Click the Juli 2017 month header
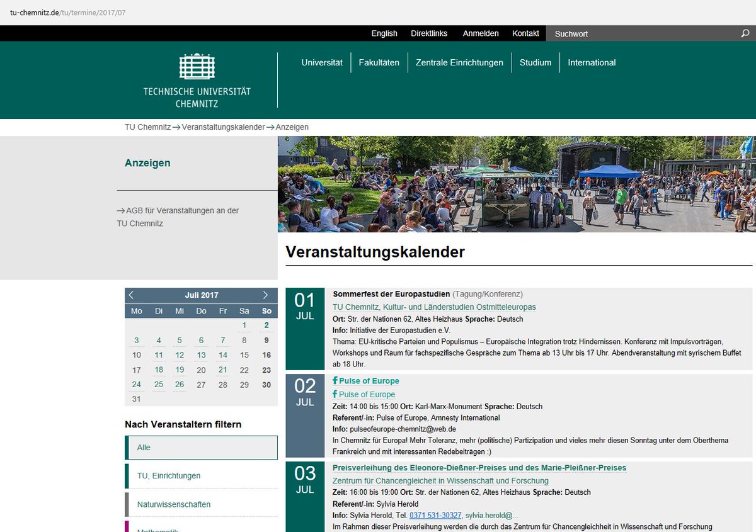This screenshot has height=532, width=756. (202, 295)
